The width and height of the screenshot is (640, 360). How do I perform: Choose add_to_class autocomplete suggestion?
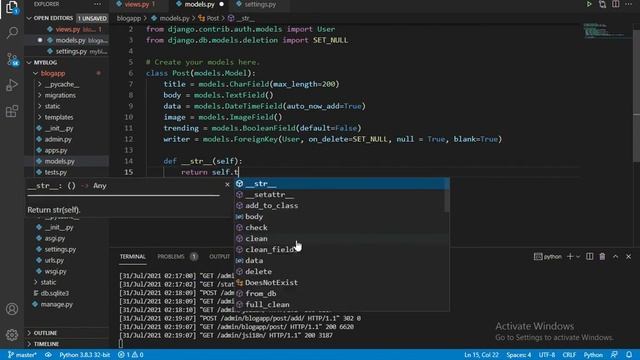click(342, 206)
